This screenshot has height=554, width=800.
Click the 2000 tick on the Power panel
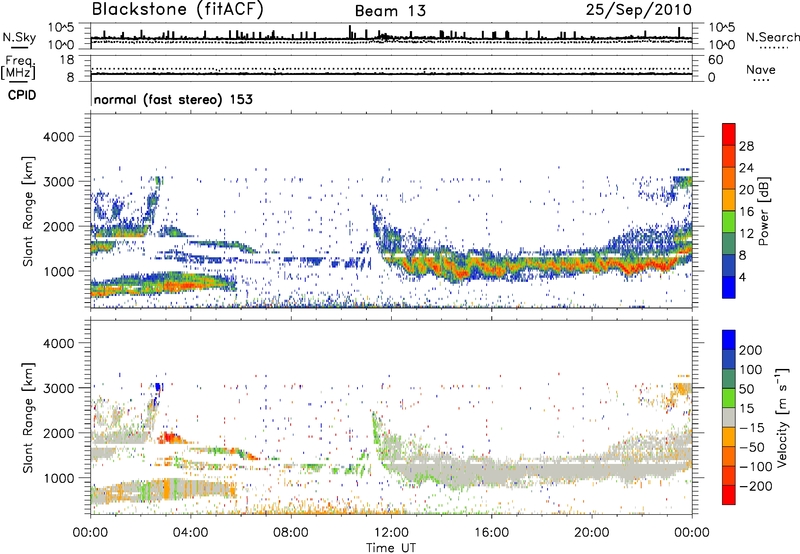pyautogui.click(x=59, y=226)
